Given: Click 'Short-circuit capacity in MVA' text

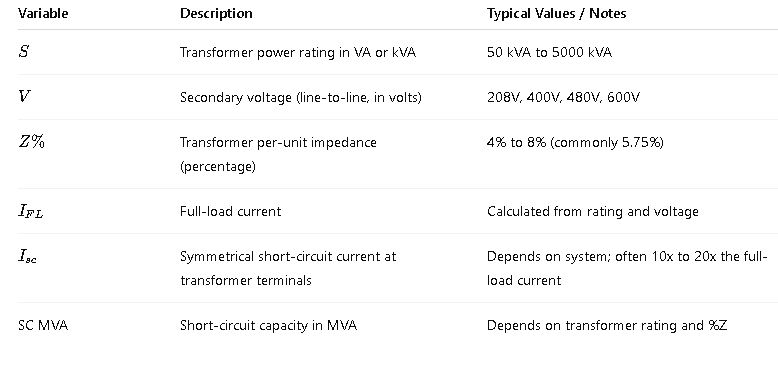Looking at the screenshot, I should 268,326.
